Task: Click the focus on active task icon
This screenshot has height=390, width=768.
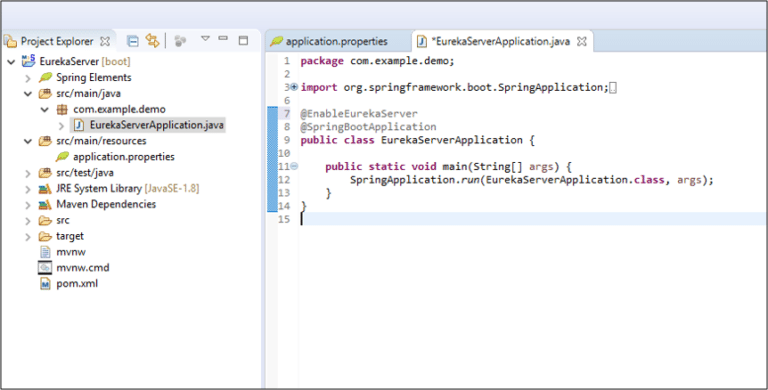Action: pyautogui.click(x=180, y=41)
